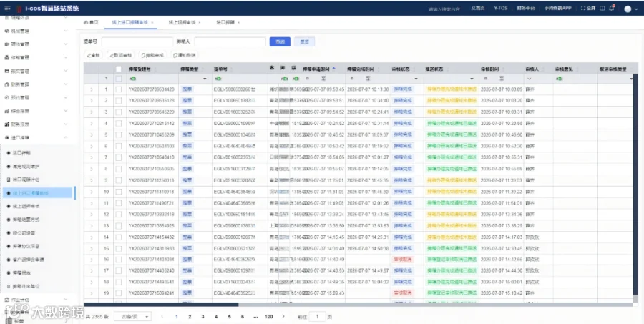Open the user account dropdown arrow
Image resolution: width=644 pixels, height=324 pixels.
pyautogui.click(x=637, y=9)
